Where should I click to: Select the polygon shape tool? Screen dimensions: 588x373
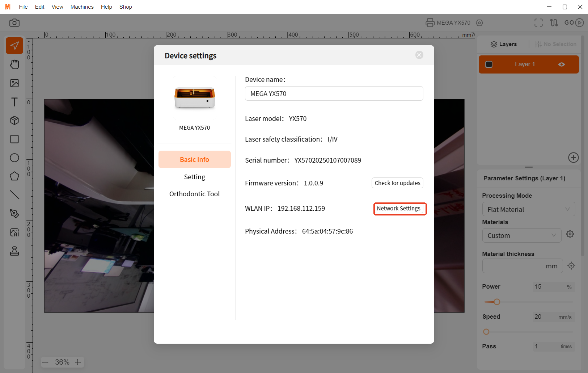(x=14, y=176)
